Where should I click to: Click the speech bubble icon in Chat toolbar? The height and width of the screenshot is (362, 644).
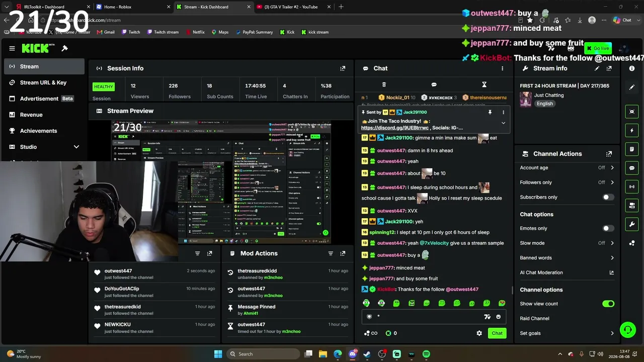point(434,84)
